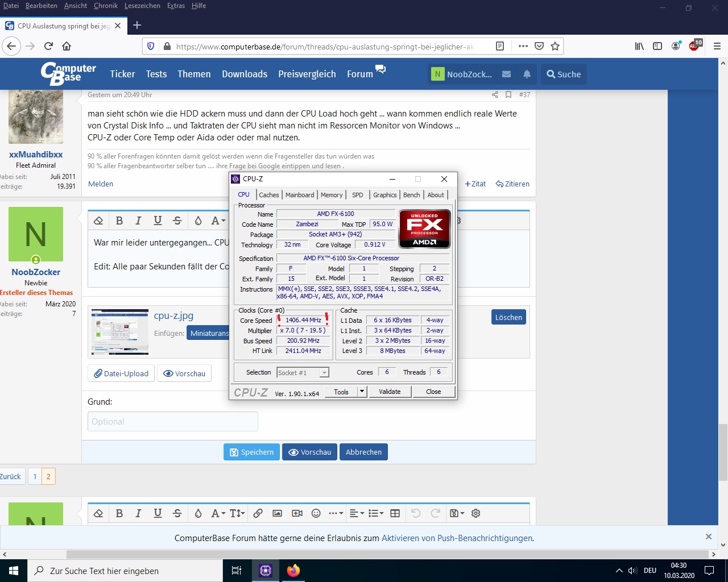Open the Bench tab in CPU-Z
This screenshot has width=728, height=582.
(411, 194)
